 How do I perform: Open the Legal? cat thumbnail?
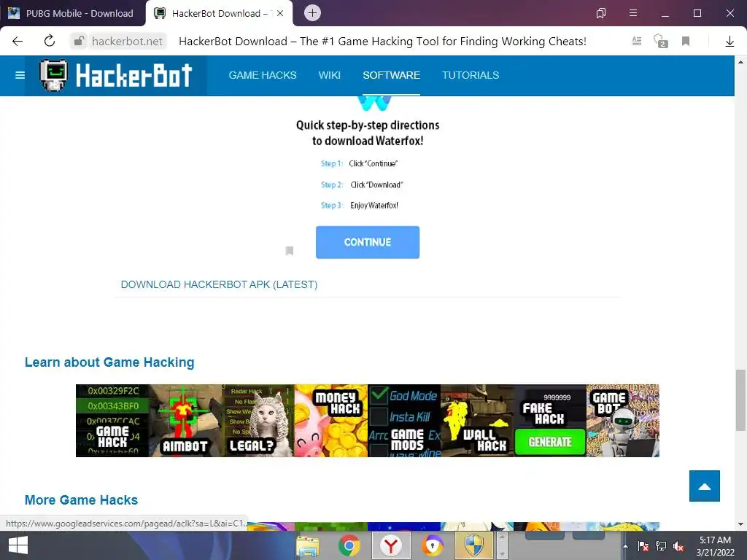point(258,421)
